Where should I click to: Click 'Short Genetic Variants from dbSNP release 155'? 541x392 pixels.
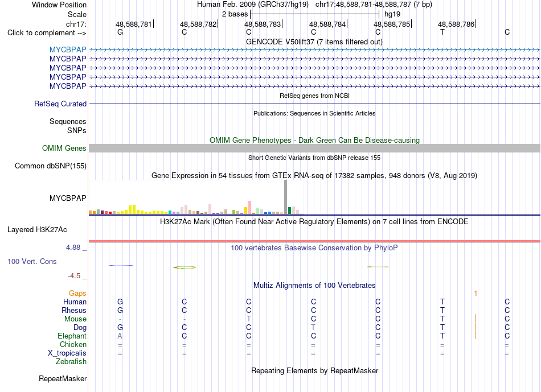(x=314, y=158)
